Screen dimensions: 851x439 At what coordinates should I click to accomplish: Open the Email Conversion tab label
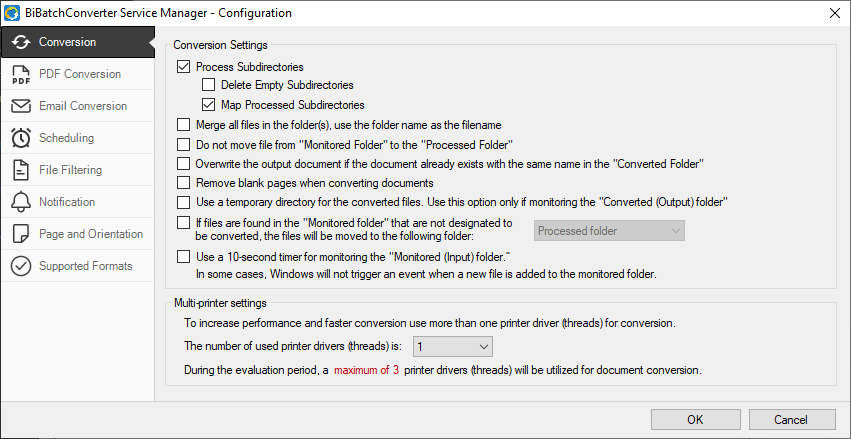click(83, 106)
